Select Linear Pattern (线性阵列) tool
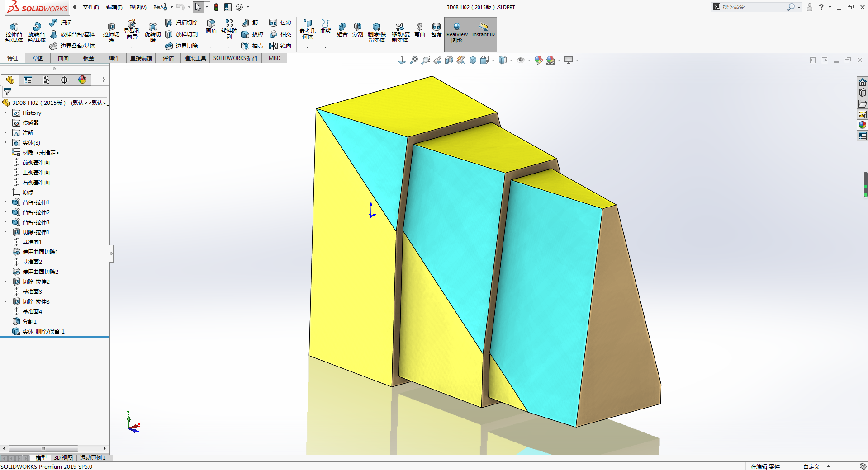Screen dimensions: 868x470 click(229, 29)
